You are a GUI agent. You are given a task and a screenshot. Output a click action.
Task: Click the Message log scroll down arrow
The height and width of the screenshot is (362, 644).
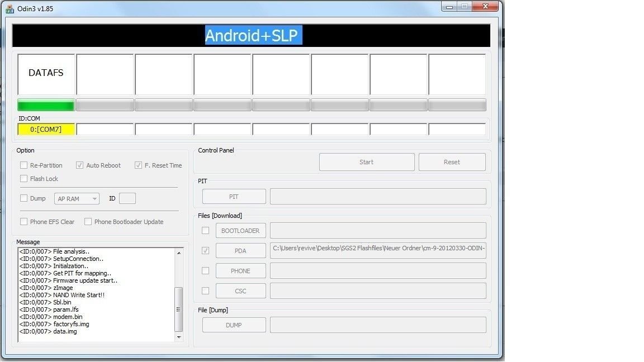pos(179,337)
